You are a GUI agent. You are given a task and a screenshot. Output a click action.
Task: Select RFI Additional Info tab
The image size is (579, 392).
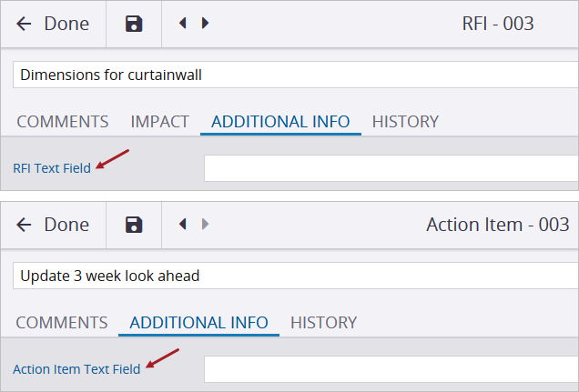pos(280,121)
